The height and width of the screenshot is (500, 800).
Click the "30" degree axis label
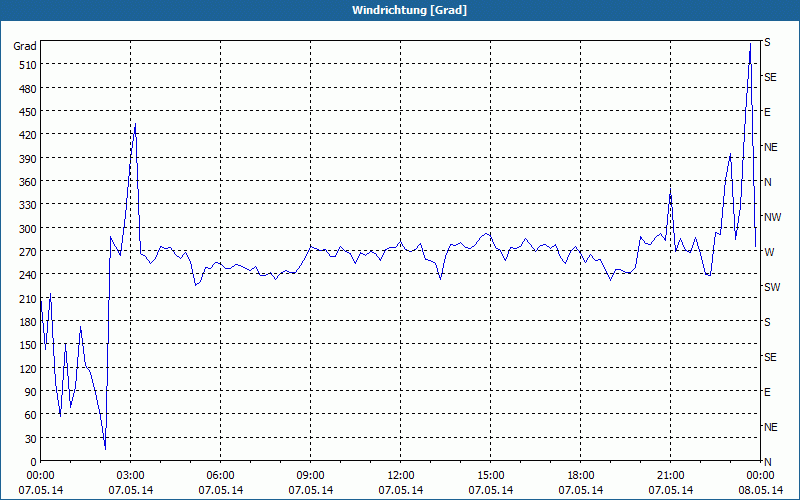coord(31,439)
